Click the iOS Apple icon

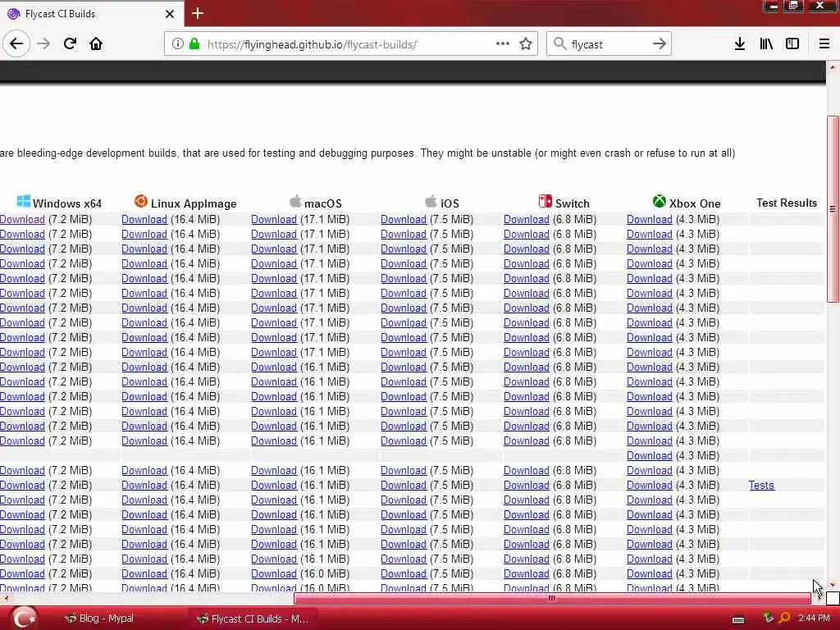tap(431, 202)
